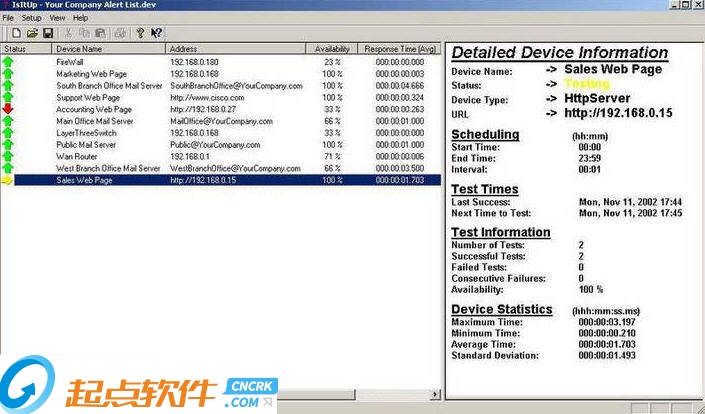Click green status arrow of Main Office Mail Server

[x=8, y=120]
